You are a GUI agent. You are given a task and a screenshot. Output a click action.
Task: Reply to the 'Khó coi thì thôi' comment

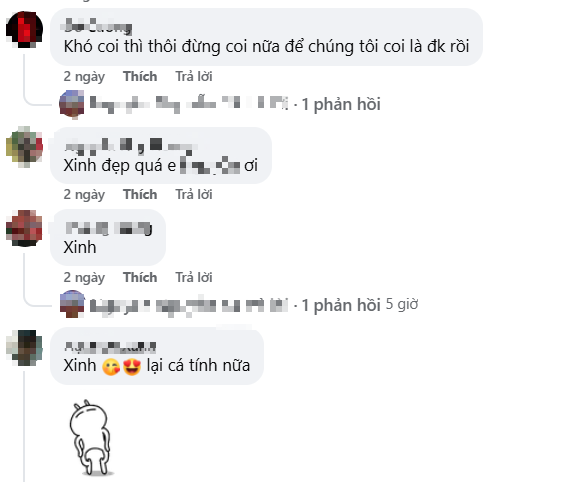pos(194,76)
